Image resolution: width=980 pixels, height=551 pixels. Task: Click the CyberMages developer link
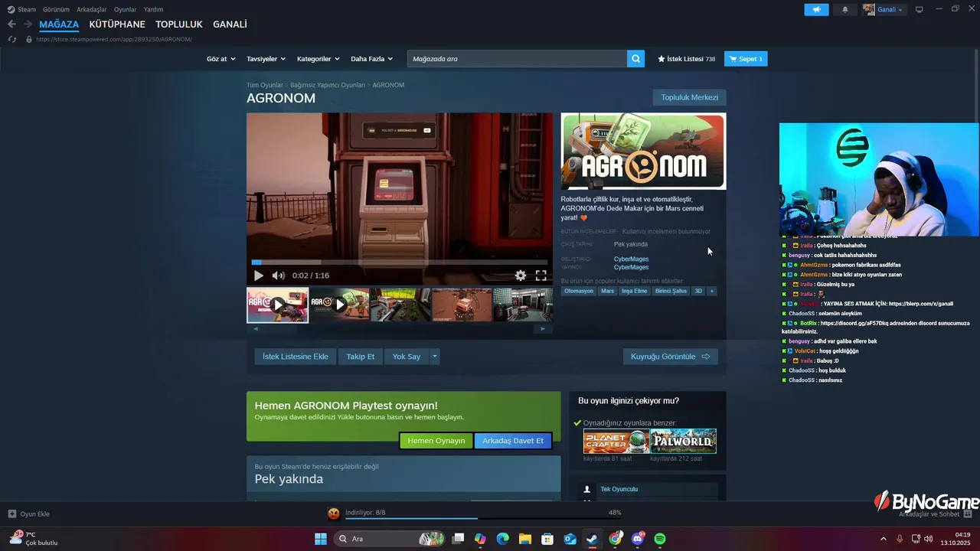pos(631,259)
